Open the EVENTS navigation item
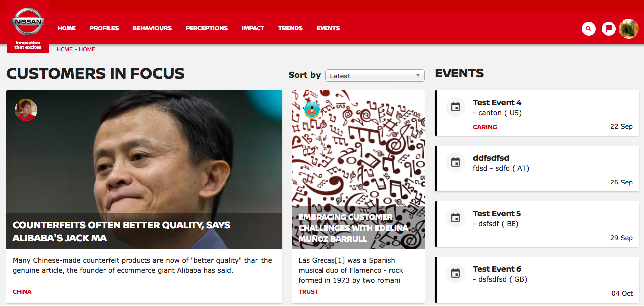The image size is (644, 306). pos(328,28)
